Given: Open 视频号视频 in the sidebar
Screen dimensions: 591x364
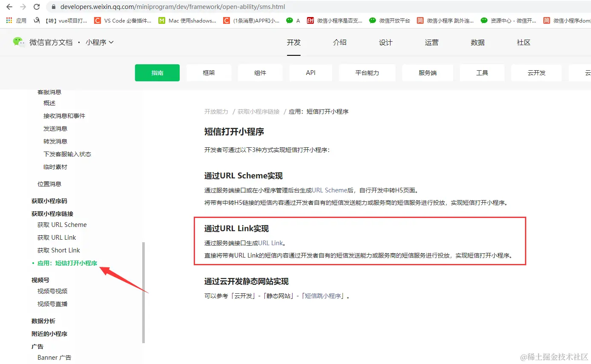Looking at the screenshot, I should [x=52, y=291].
